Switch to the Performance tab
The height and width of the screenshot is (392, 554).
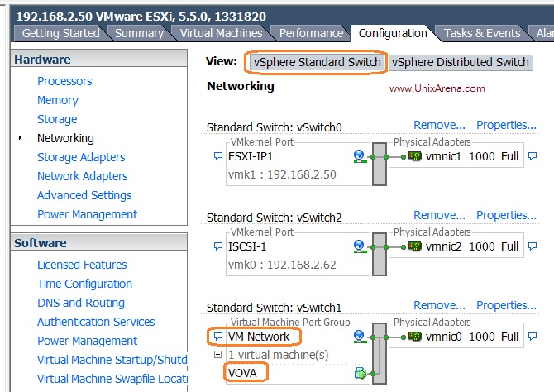pos(311,33)
